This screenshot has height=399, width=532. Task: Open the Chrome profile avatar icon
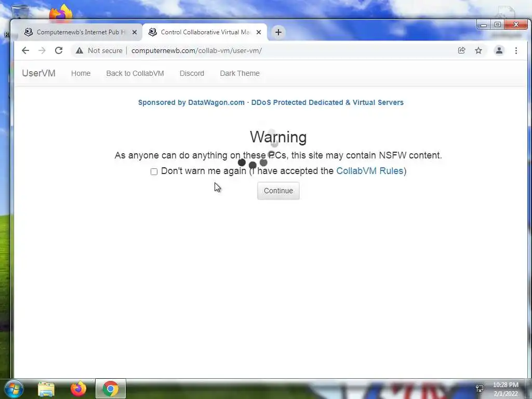click(x=499, y=50)
